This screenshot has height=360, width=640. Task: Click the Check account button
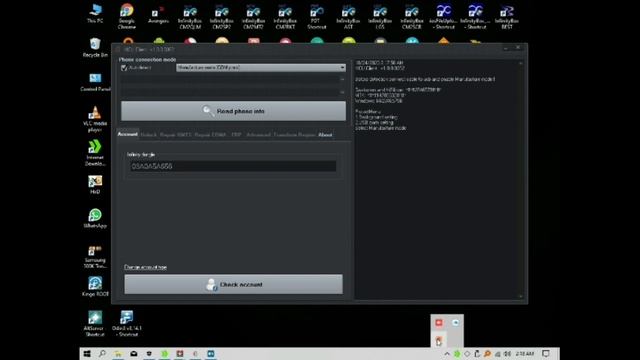tap(233, 284)
